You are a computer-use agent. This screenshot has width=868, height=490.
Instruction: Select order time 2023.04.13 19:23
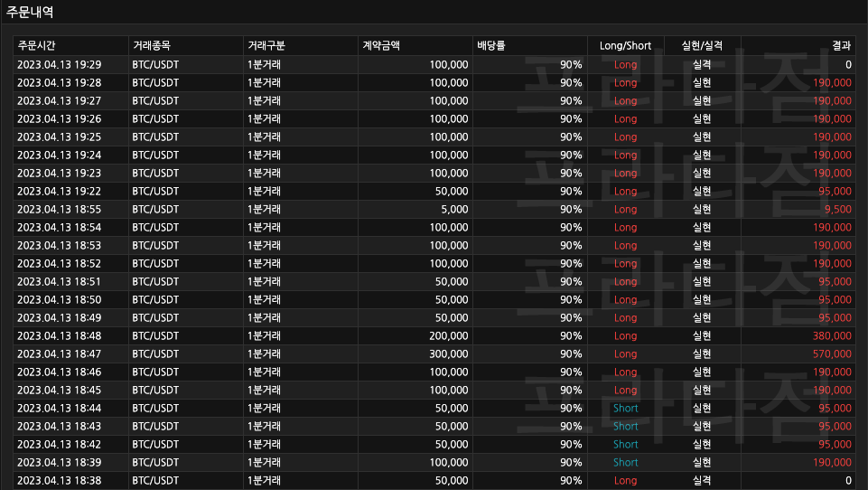pyautogui.click(x=60, y=173)
